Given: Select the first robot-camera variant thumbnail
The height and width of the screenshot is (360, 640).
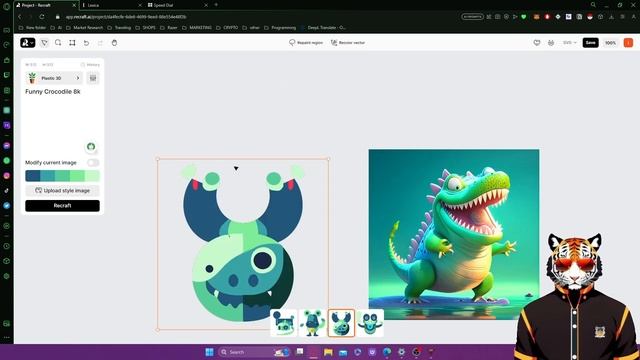Looking at the screenshot, I should coord(284,323).
